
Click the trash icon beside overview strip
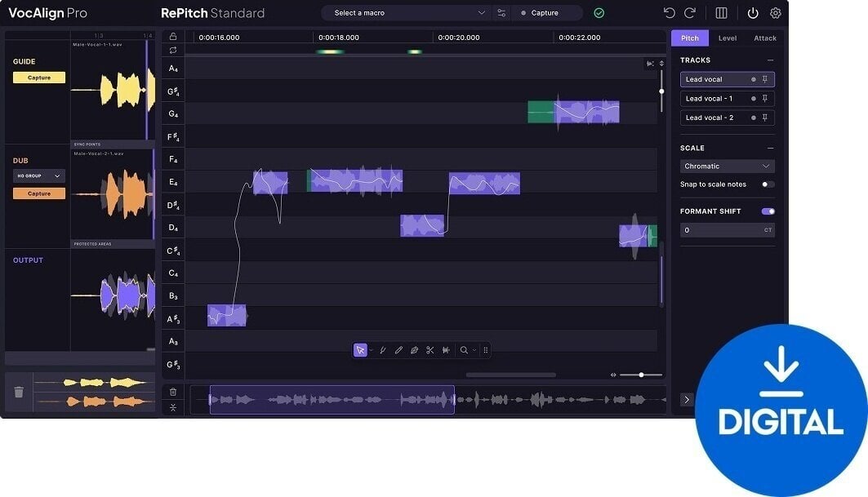[173, 392]
